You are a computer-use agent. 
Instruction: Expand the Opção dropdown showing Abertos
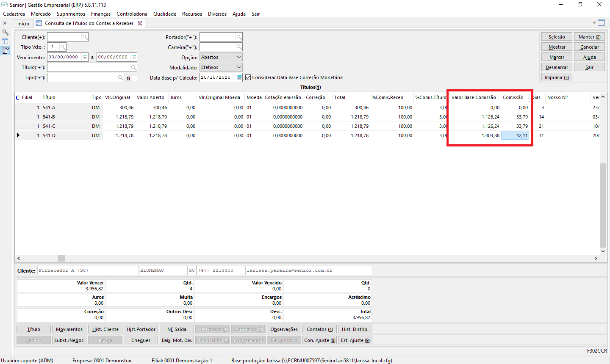(x=238, y=57)
